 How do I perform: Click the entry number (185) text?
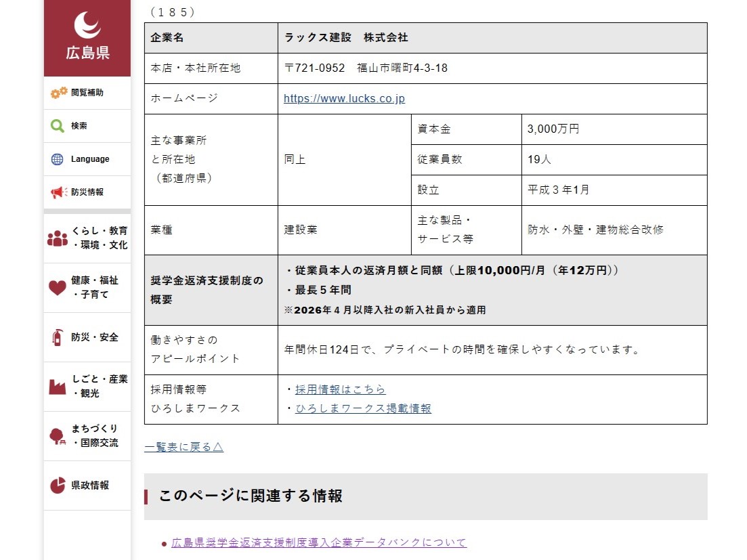coord(173,12)
